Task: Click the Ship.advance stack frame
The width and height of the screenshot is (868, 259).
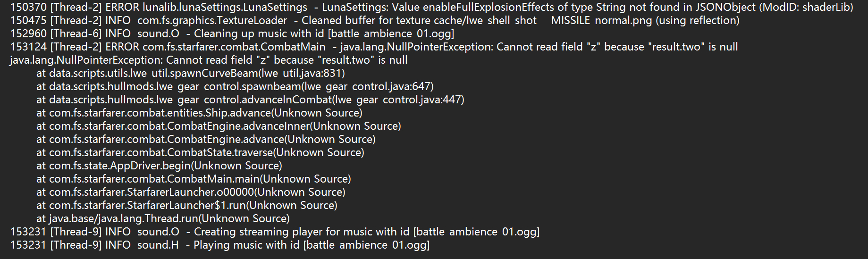Action: tap(199, 113)
